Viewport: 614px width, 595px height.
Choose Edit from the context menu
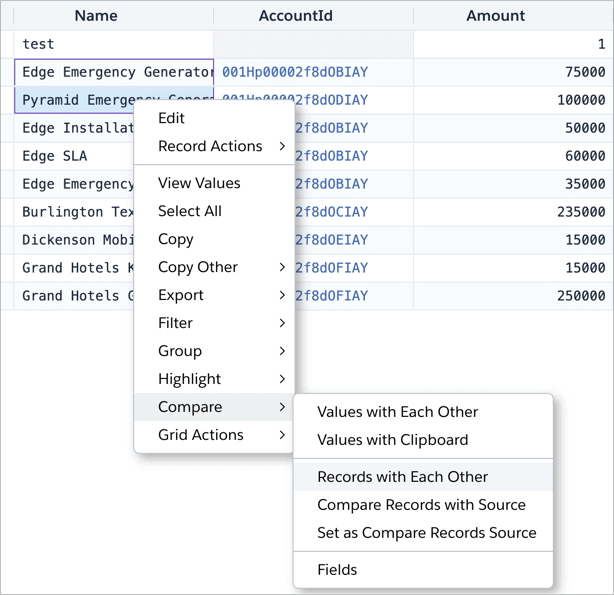tap(171, 118)
